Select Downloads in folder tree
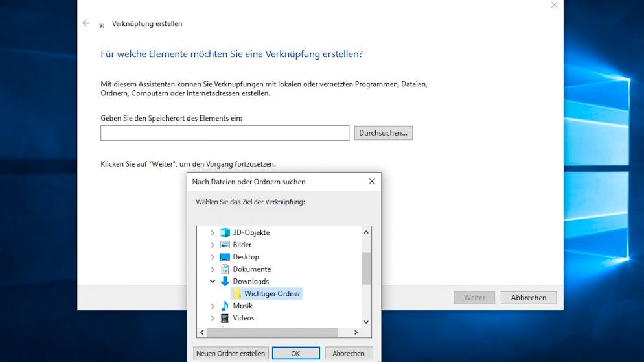The height and width of the screenshot is (362, 644). click(x=251, y=282)
